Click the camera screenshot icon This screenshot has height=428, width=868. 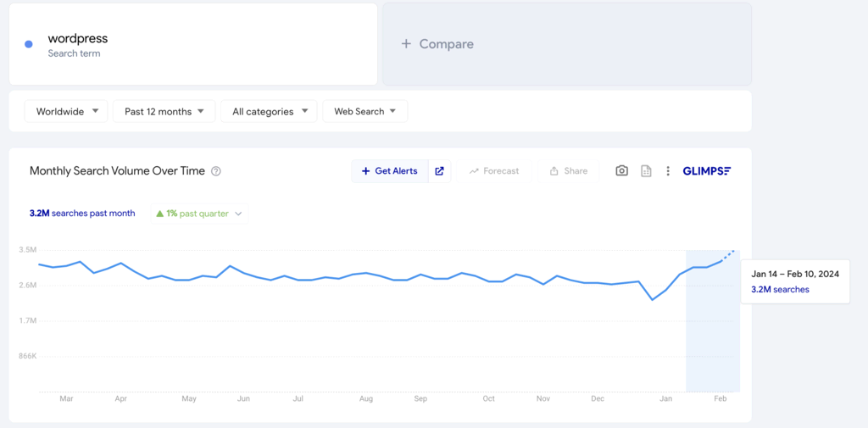pyautogui.click(x=621, y=171)
